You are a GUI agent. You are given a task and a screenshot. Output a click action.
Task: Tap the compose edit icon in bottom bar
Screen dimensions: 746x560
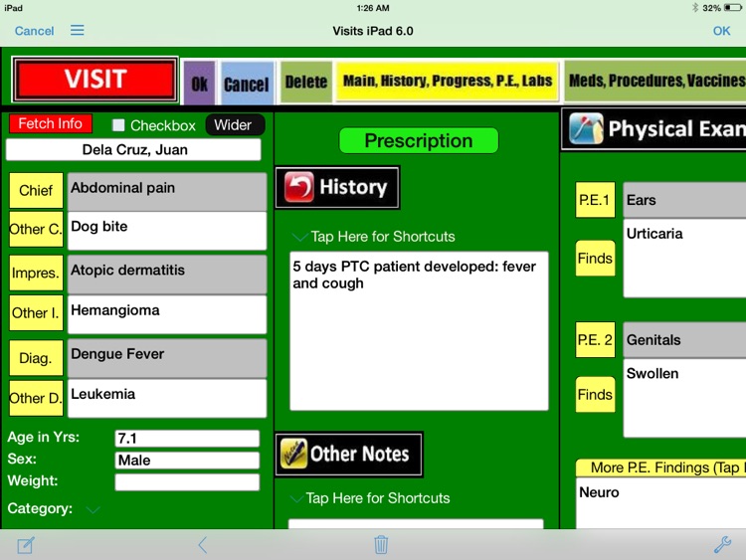[x=25, y=545]
